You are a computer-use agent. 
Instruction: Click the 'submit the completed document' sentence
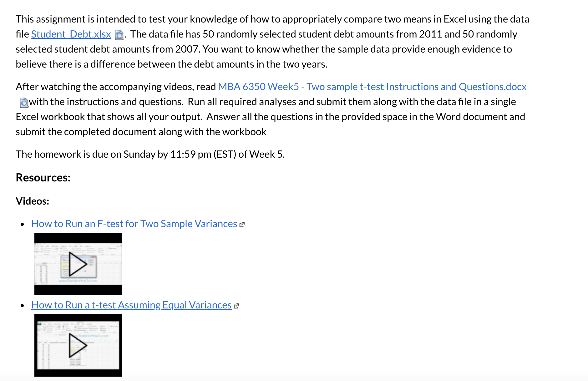point(141,132)
